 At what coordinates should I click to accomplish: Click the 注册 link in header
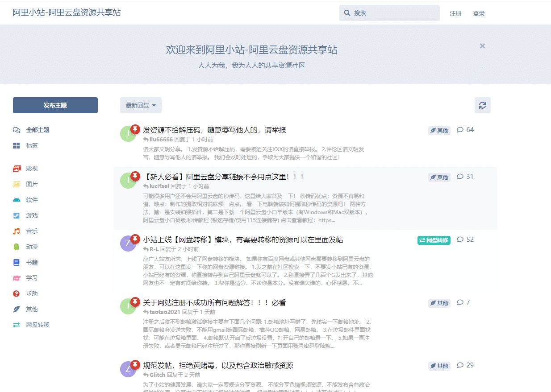pos(455,13)
